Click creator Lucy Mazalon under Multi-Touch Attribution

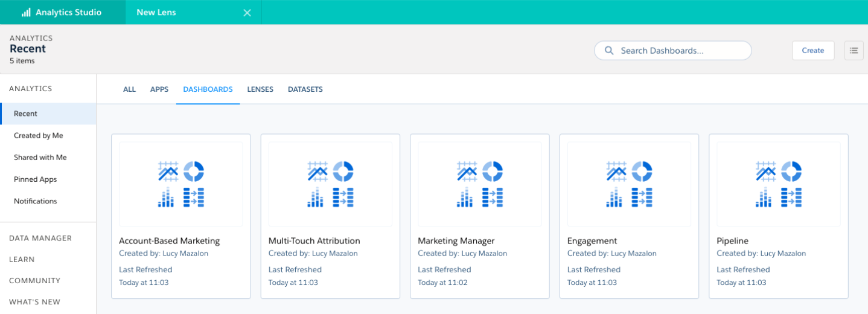click(335, 254)
